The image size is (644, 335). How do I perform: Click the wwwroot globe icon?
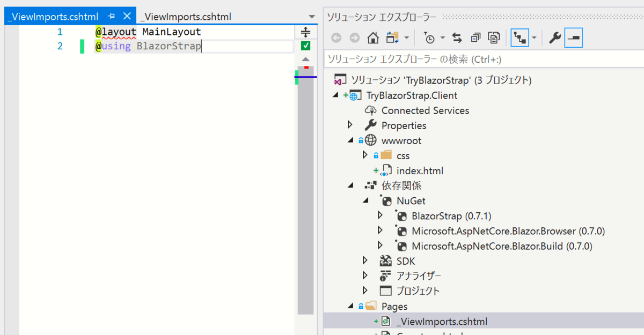370,141
